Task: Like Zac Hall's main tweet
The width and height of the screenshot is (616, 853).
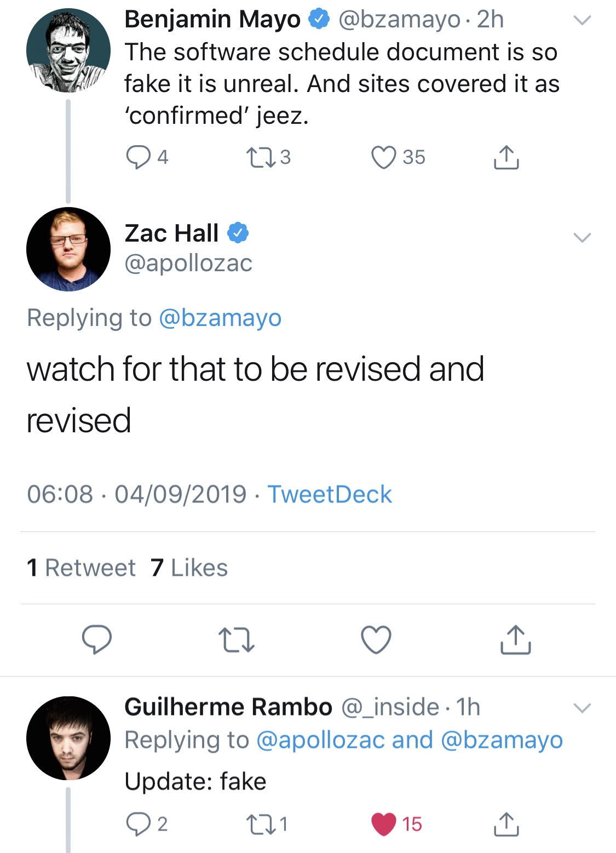Action: 376,639
